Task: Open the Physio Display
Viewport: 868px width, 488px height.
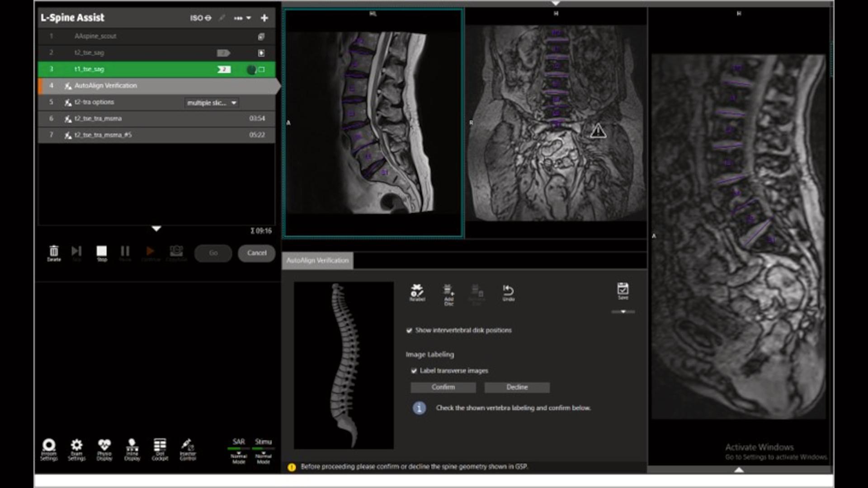Action: 104,449
